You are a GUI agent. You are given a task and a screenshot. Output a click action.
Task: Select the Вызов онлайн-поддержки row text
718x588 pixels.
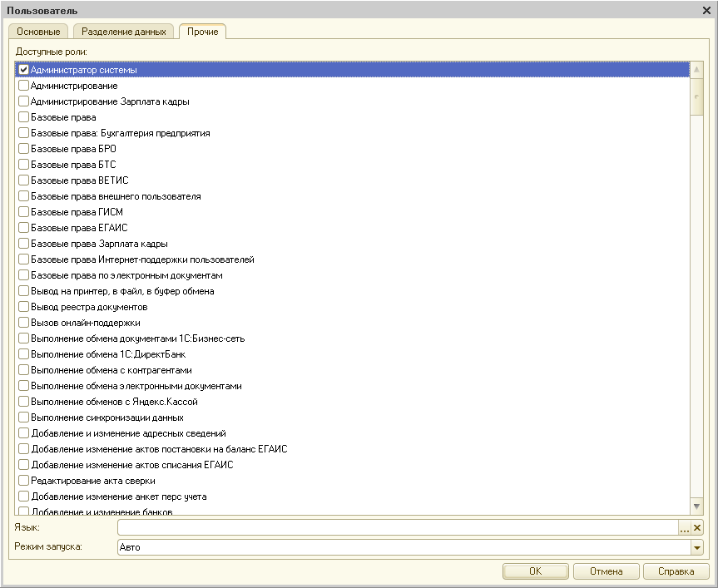click(86, 323)
